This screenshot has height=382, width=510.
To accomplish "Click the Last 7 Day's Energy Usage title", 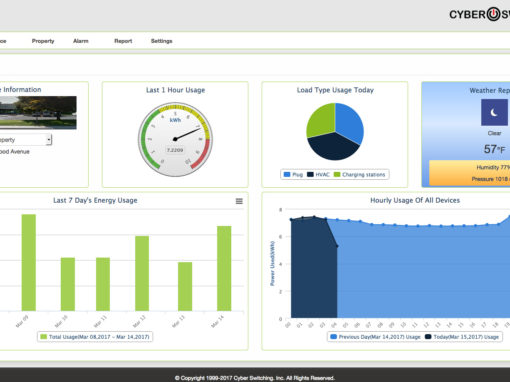I will [x=95, y=200].
